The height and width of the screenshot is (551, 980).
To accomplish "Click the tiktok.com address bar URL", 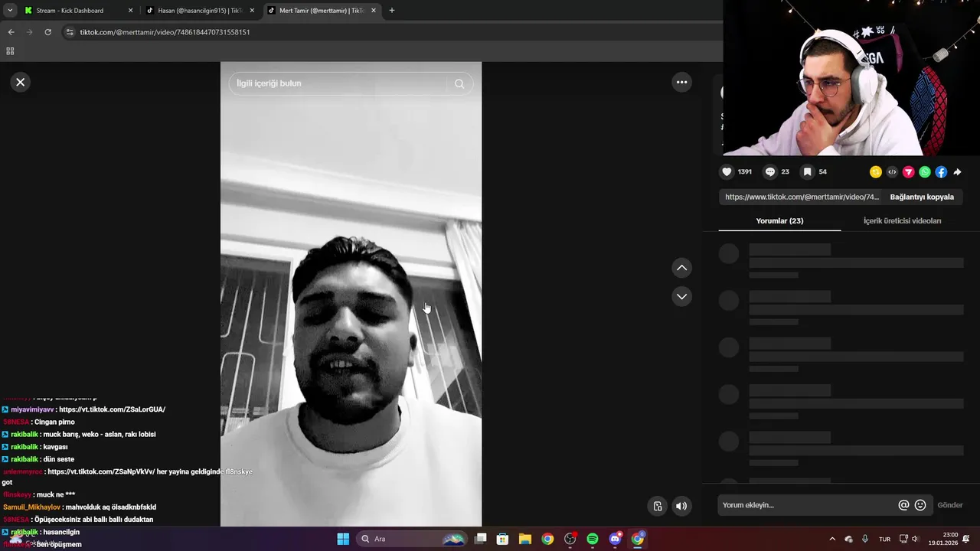I will 165,32.
